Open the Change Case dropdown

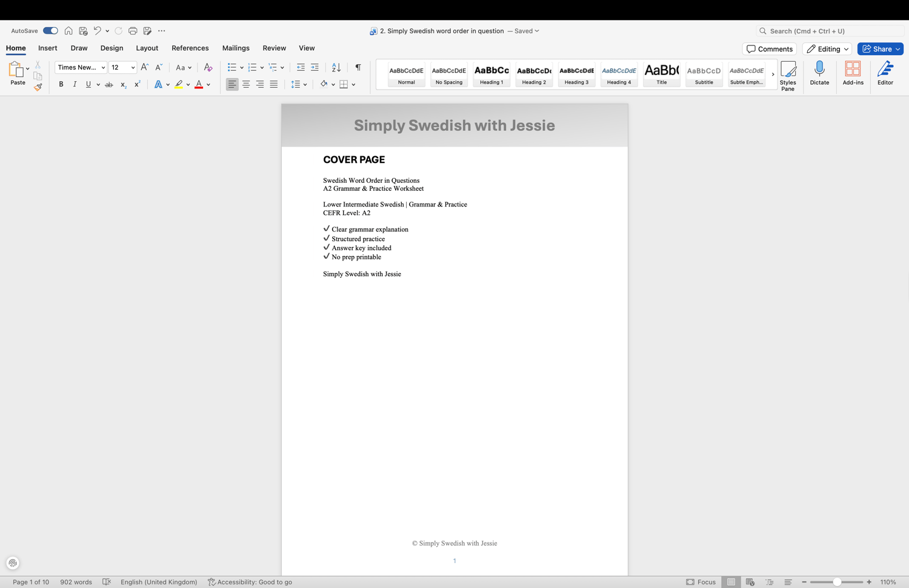click(x=184, y=67)
